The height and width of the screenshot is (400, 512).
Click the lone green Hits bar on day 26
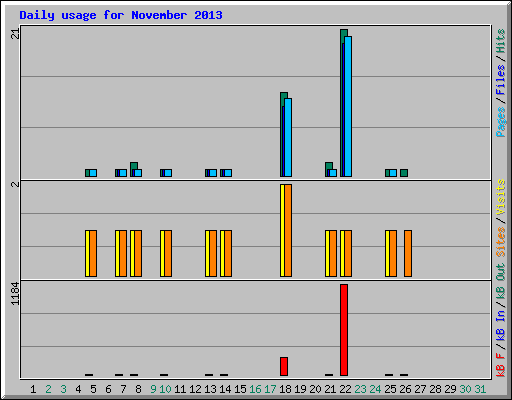click(x=404, y=173)
